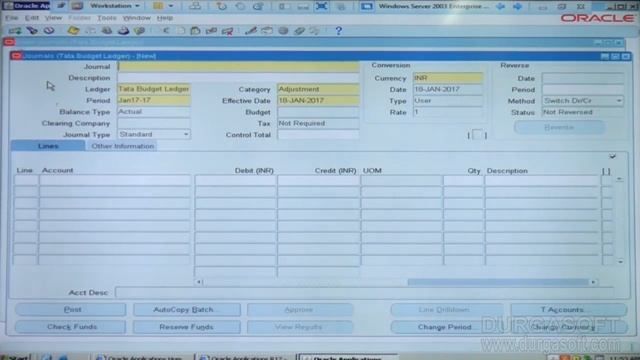The width and height of the screenshot is (640, 360).
Task: Switch to the Other Information tab
Action: pos(122,146)
